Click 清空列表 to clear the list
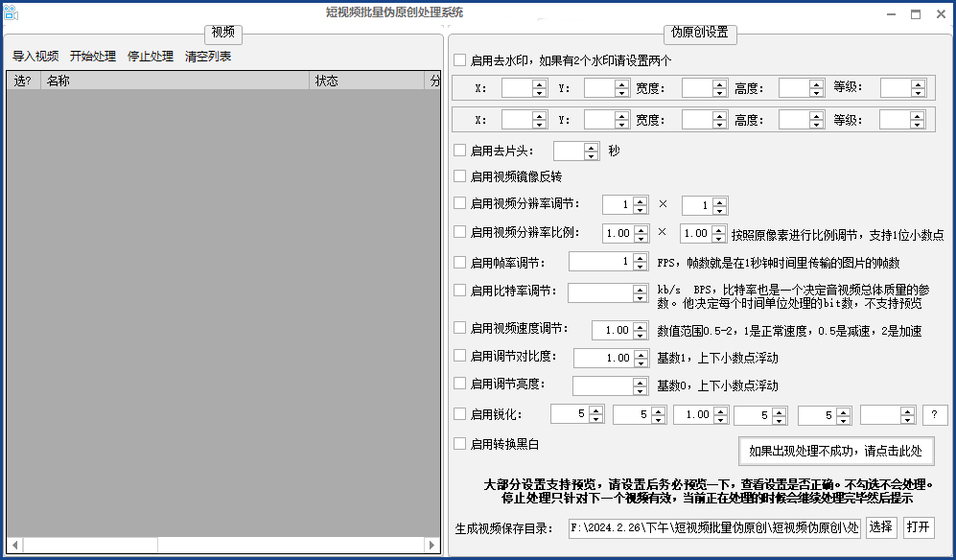Screen dimensions: 956x560 point(208,57)
